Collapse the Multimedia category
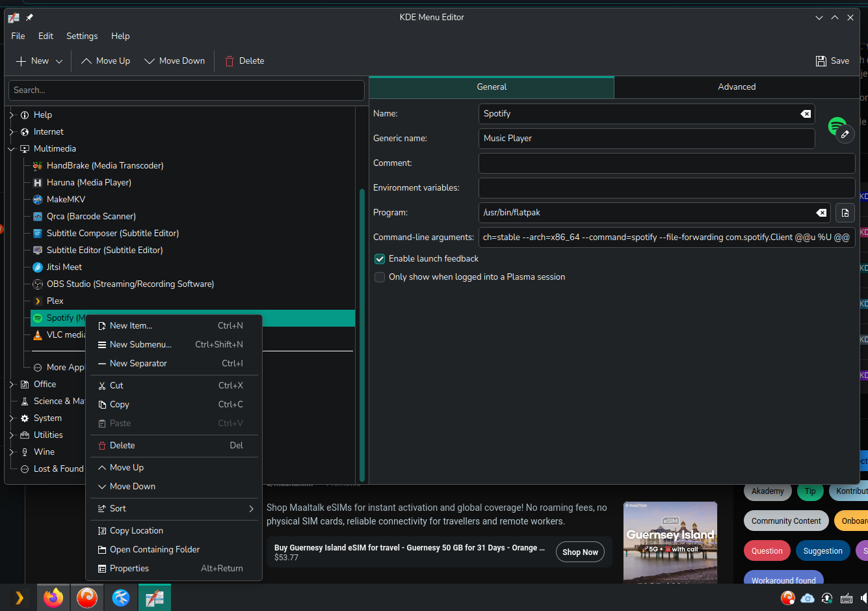 click(12, 149)
